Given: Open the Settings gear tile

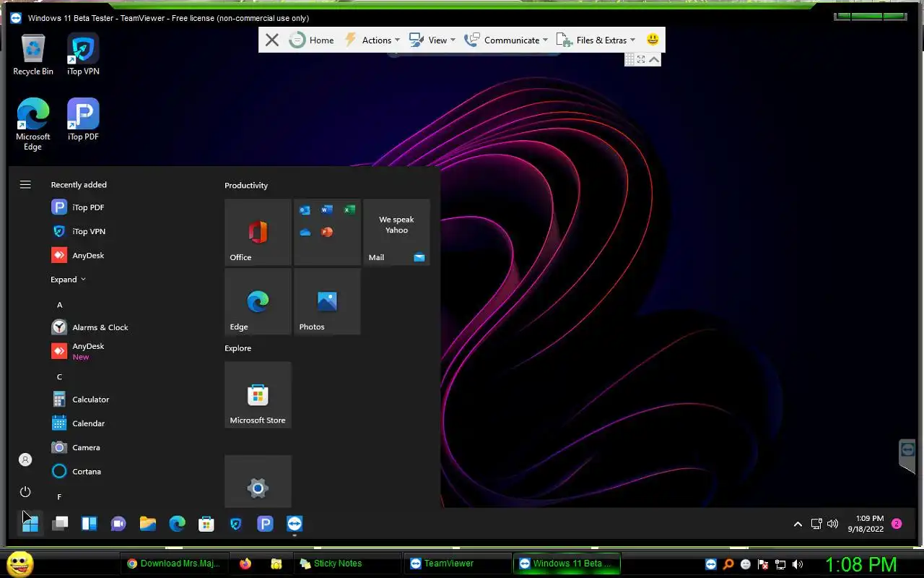Looking at the screenshot, I should tap(258, 481).
